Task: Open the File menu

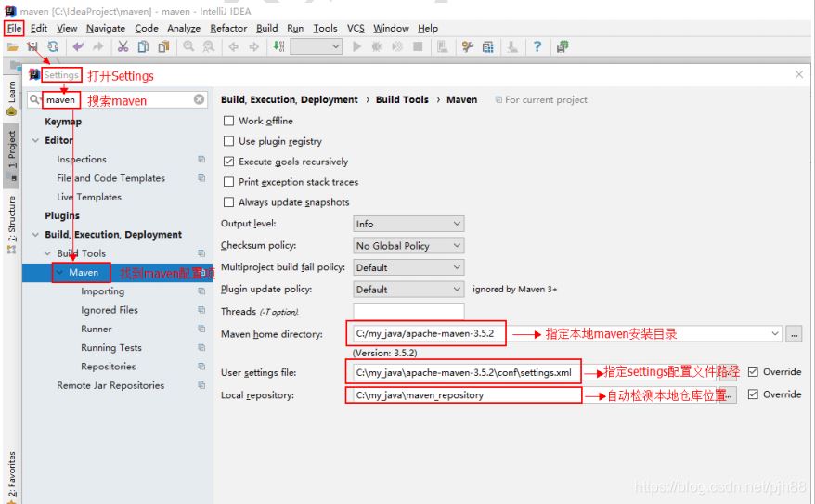Action: pos(14,28)
